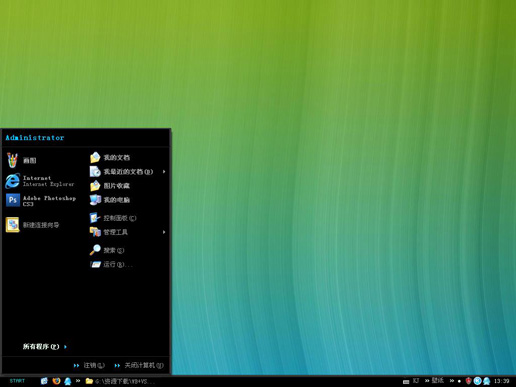This screenshot has height=387, width=516.
Task: Open Search (搜索) magnifier icon
Action: click(x=95, y=250)
